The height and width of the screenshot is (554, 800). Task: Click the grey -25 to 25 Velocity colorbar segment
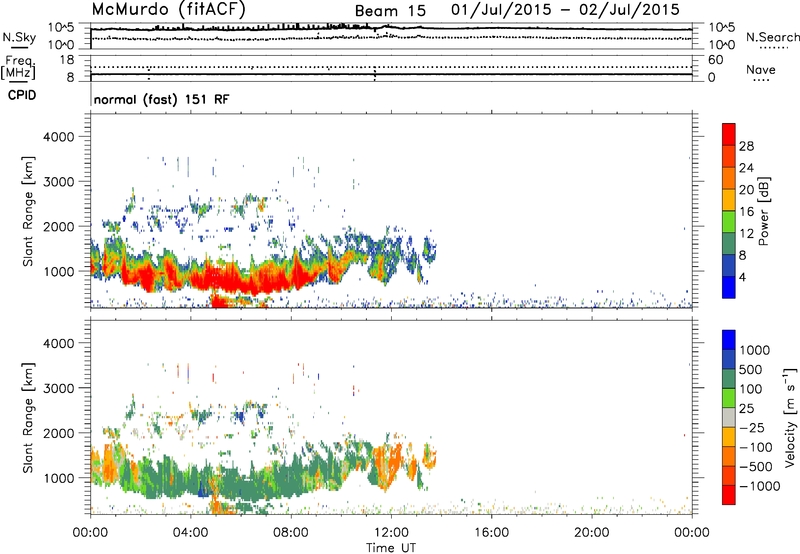729,417
